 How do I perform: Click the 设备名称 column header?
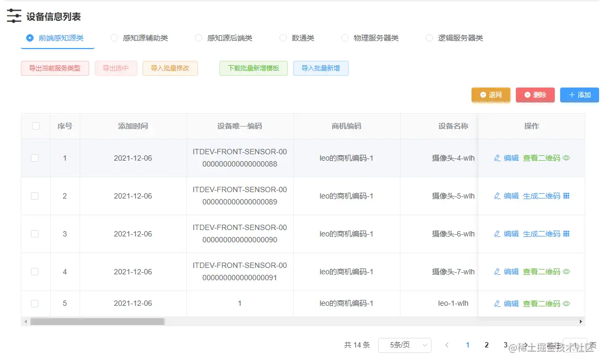453,126
